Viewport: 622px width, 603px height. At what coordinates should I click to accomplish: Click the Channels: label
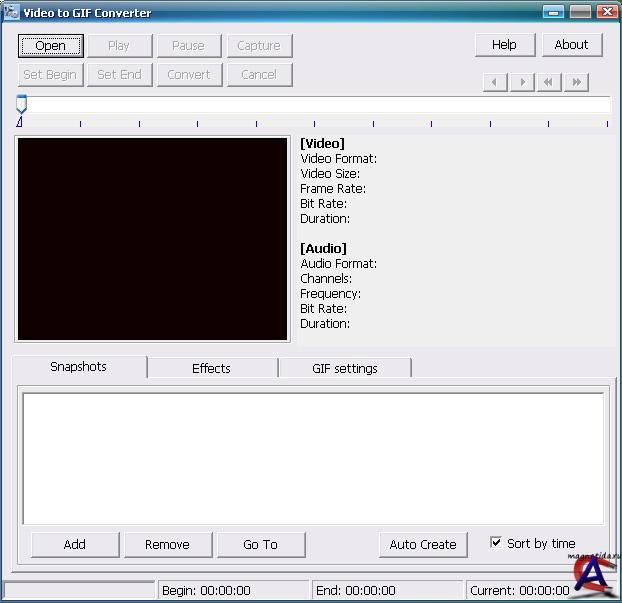coord(326,279)
